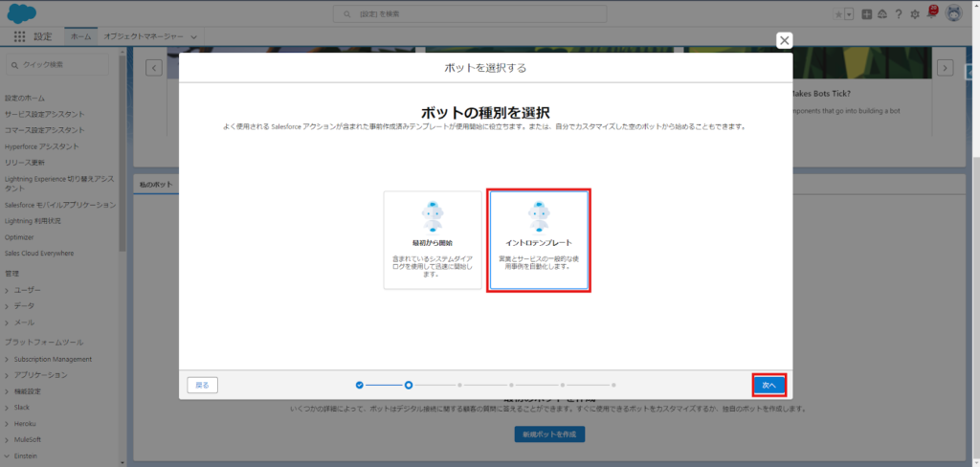Open Lightning Experience 切り替えアシスタント
The image size is (980, 467).
59,183
